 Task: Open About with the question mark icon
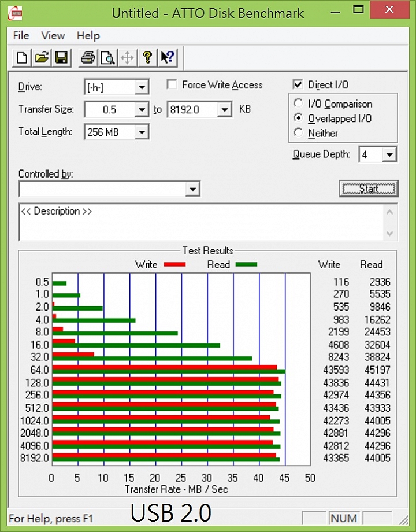point(147,57)
